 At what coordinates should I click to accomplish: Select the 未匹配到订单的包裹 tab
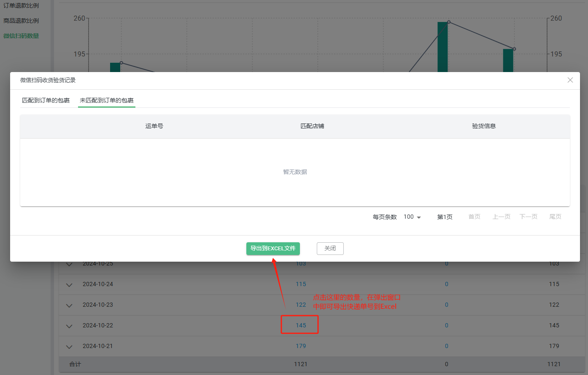(107, 100)
